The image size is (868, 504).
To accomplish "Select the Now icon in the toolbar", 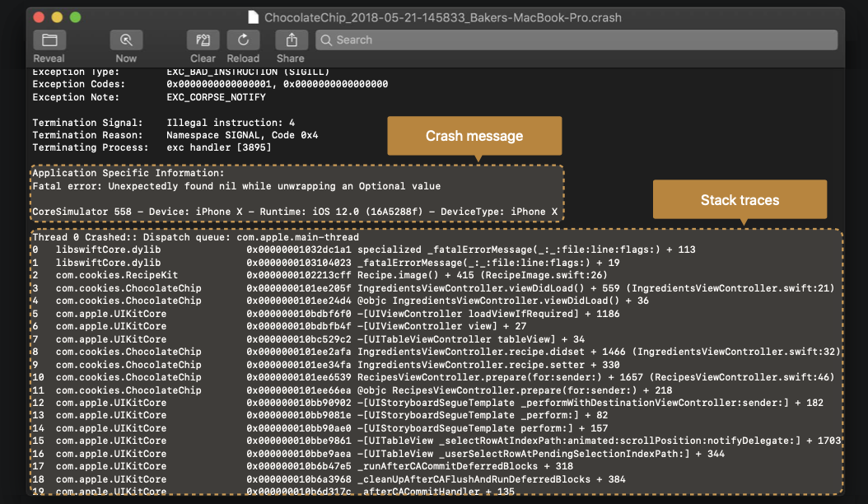I will 126,40.
